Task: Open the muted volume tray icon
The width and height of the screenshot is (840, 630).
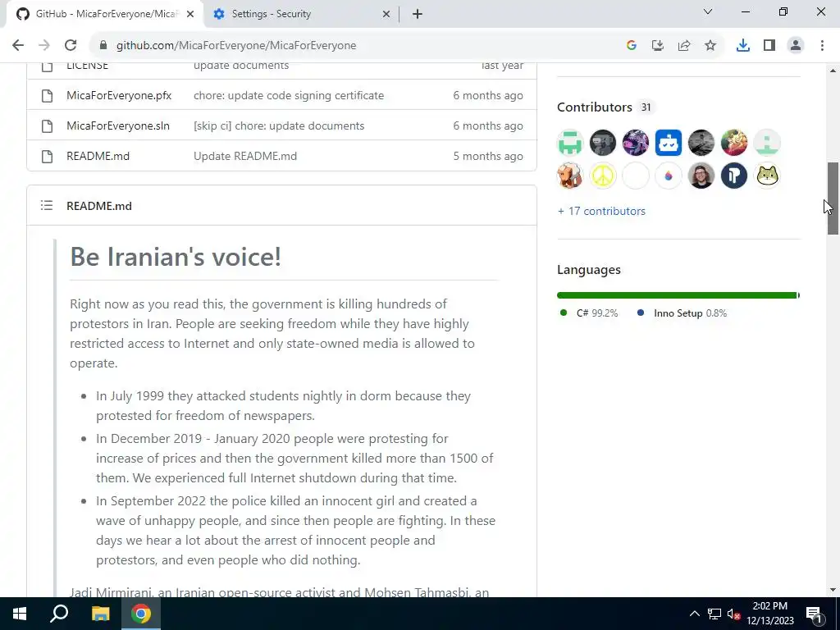Action: coord(733,614)
